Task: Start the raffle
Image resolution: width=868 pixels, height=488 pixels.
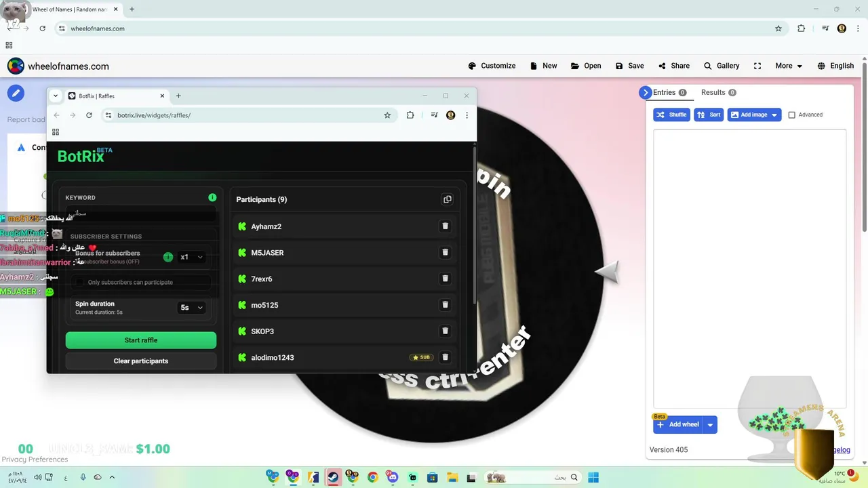Action: (141, 340)
